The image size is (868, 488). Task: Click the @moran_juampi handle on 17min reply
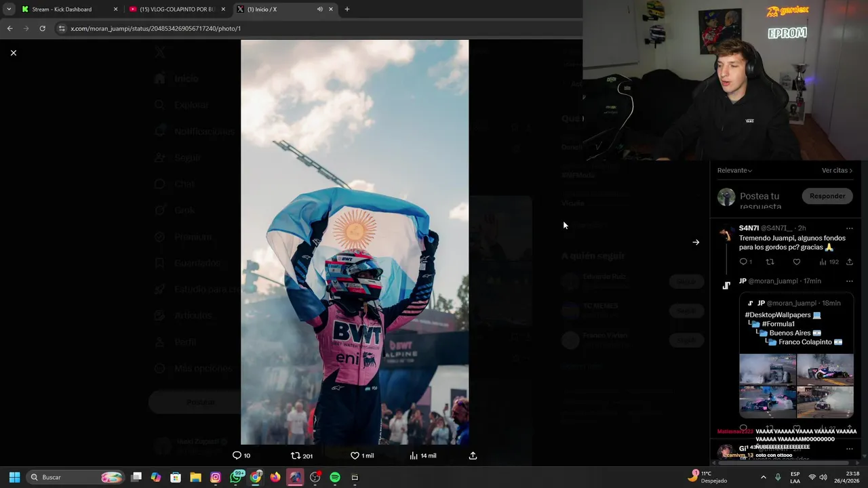774,281
